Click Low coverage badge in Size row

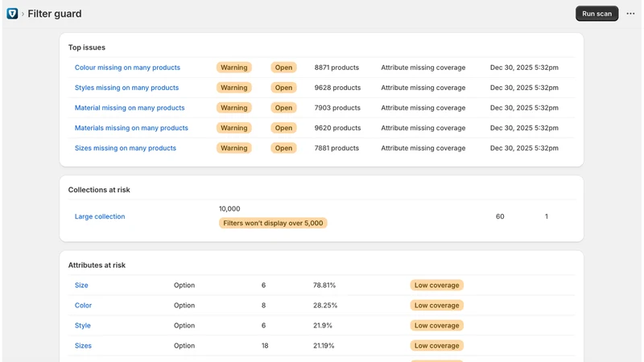[436, 286]
